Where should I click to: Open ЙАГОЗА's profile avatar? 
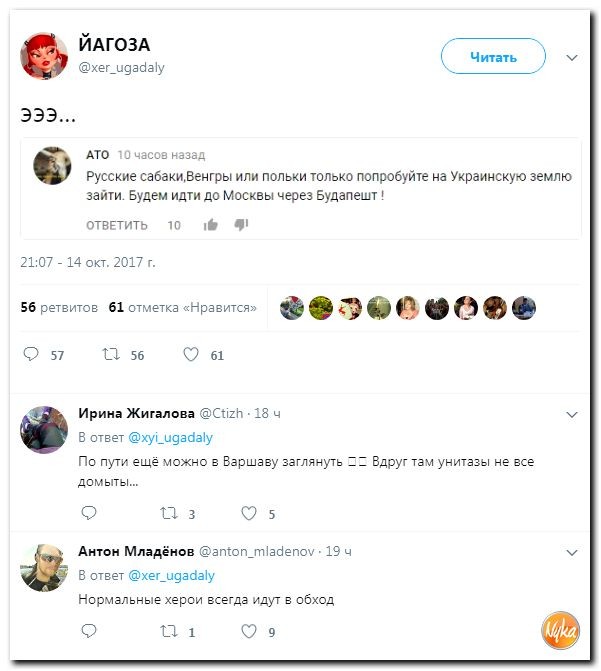44,56
